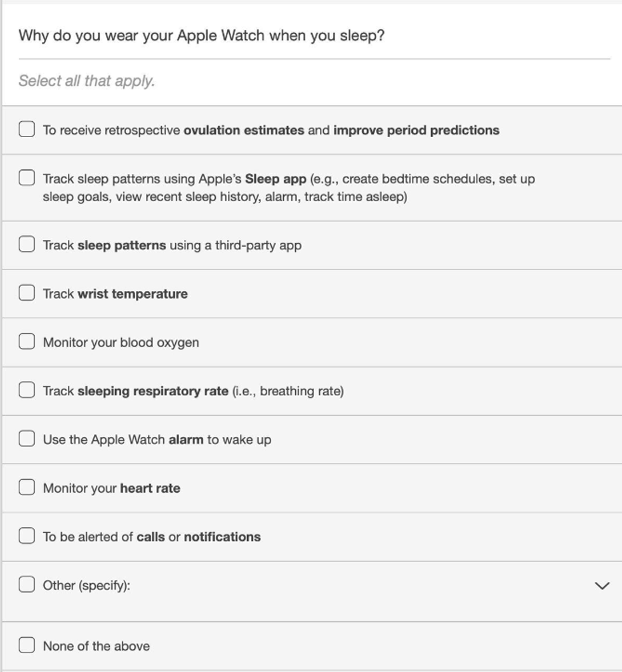Screen dimensions: 622x672
Task: Tick the Apple's Sleep app checkbox
Action: click(27, 178)
